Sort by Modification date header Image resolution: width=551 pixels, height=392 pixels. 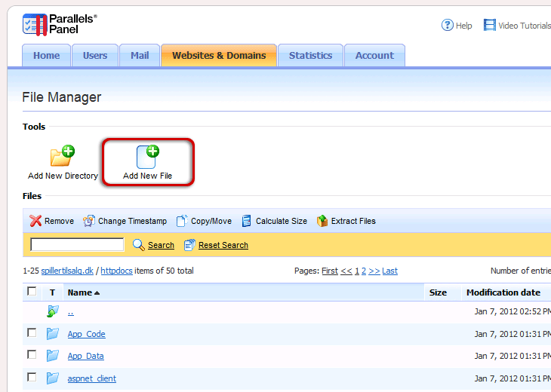tap(503, 292)
